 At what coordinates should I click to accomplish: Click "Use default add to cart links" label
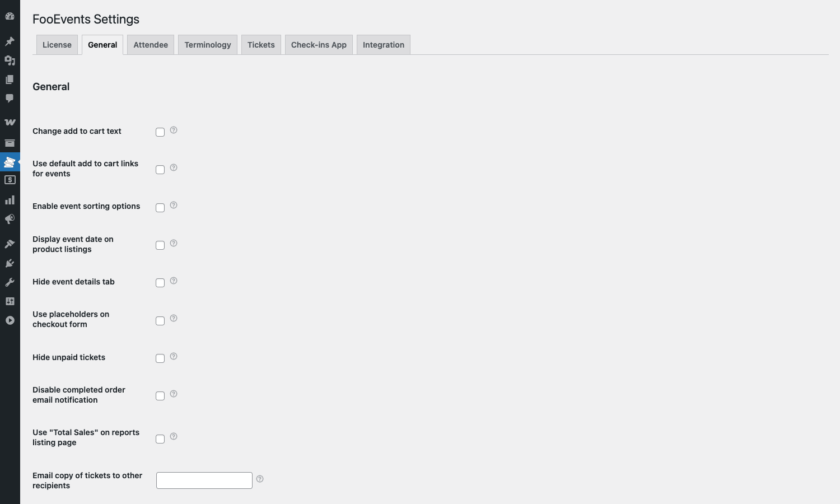click(x=85, y=169)
